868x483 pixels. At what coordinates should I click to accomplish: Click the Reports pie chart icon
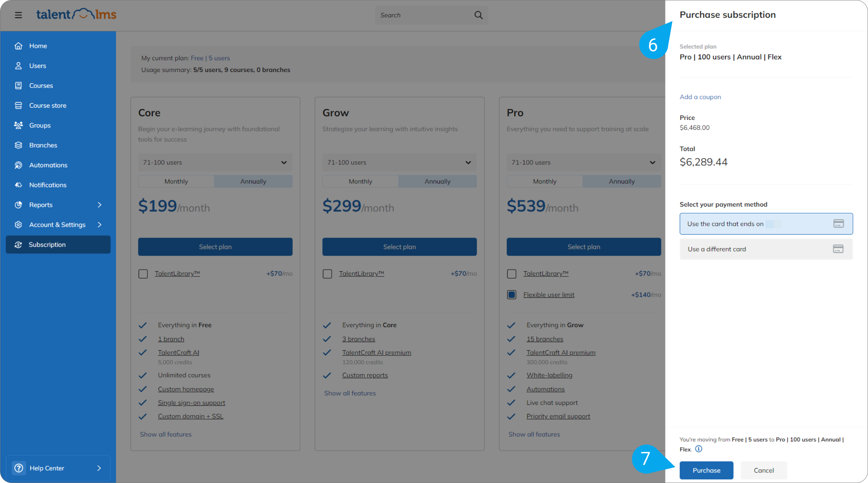point(18,205)
